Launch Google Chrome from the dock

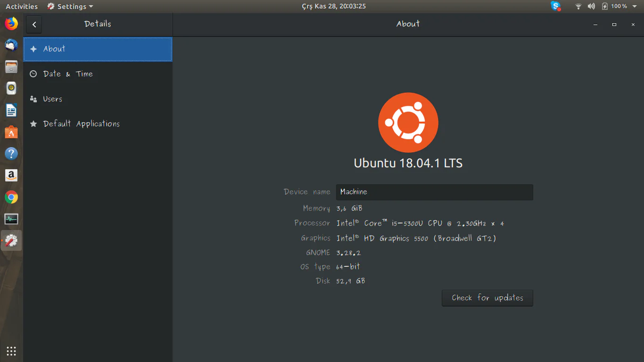click(x=11, y=197)
